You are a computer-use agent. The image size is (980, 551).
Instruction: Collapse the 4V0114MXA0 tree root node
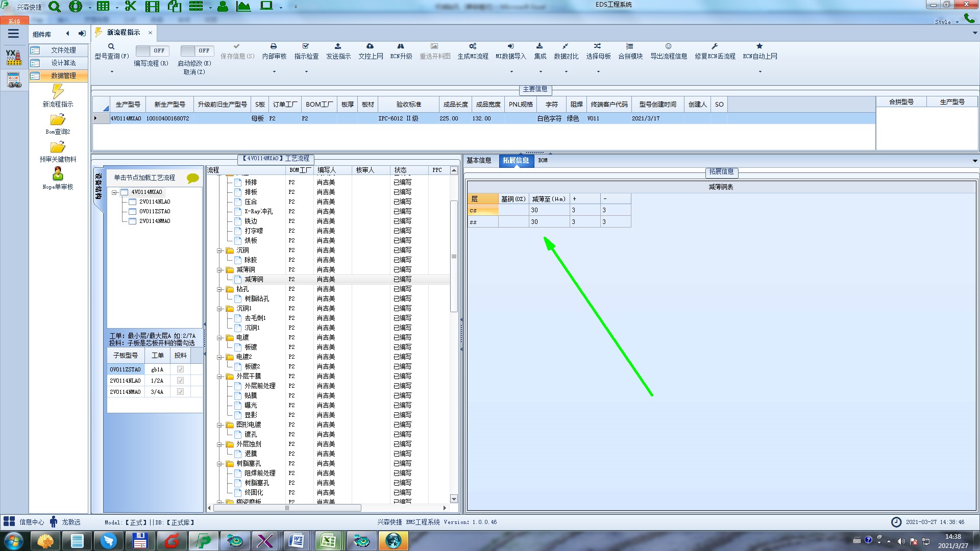click(115, 192)
